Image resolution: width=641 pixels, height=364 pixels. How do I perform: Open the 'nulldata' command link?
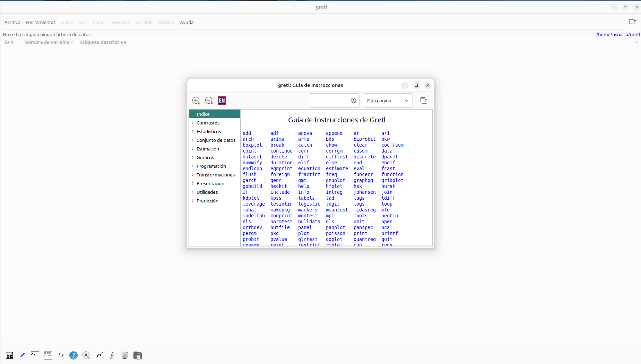click(309, 222)
